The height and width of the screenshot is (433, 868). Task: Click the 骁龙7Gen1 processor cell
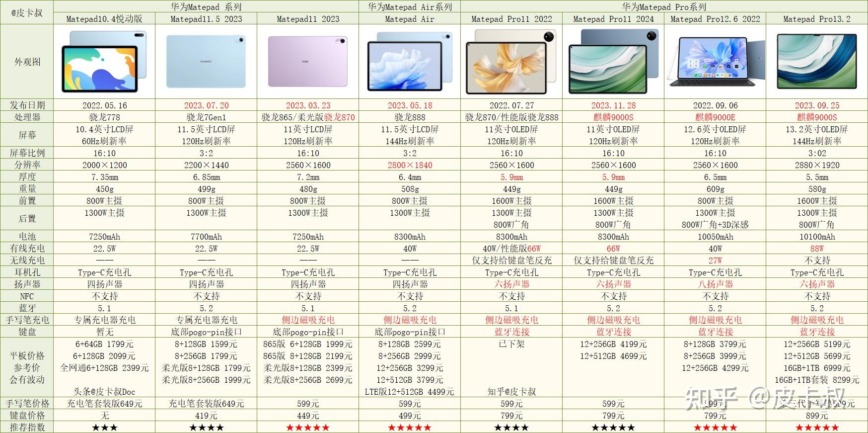click(x=206, y=117)
